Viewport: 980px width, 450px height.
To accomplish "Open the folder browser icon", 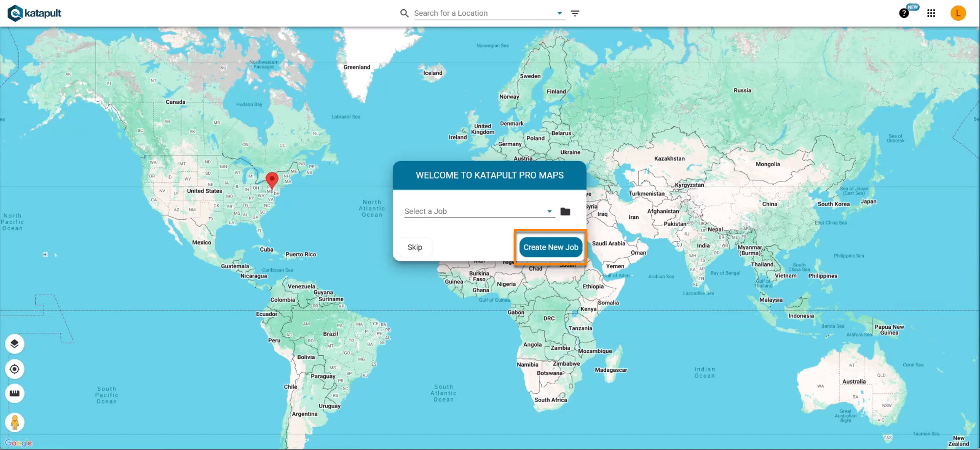I will click(565, 212).
